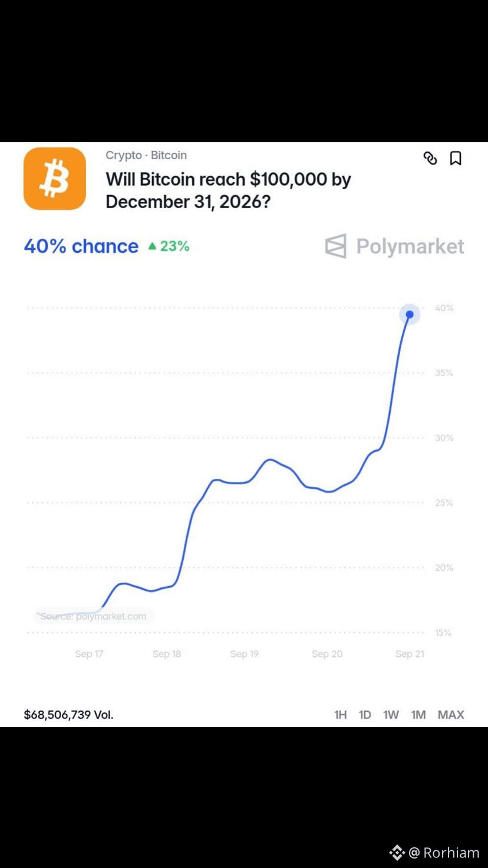Click the Polymarket logo icon
Screen dimensions: 488x868
click(x=336, y=246)
